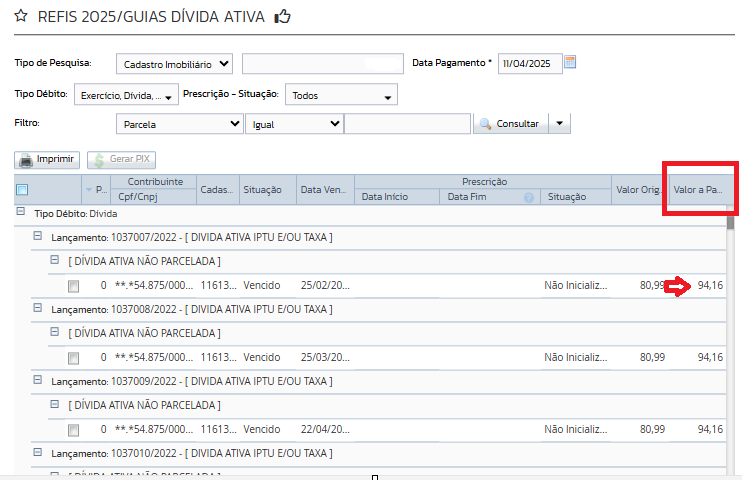Open the Tipo de Pesquisa dropdown
Image resolution: width=742 pixels, height=480 pixels.
pyautogui.click(x=174, y=64)
